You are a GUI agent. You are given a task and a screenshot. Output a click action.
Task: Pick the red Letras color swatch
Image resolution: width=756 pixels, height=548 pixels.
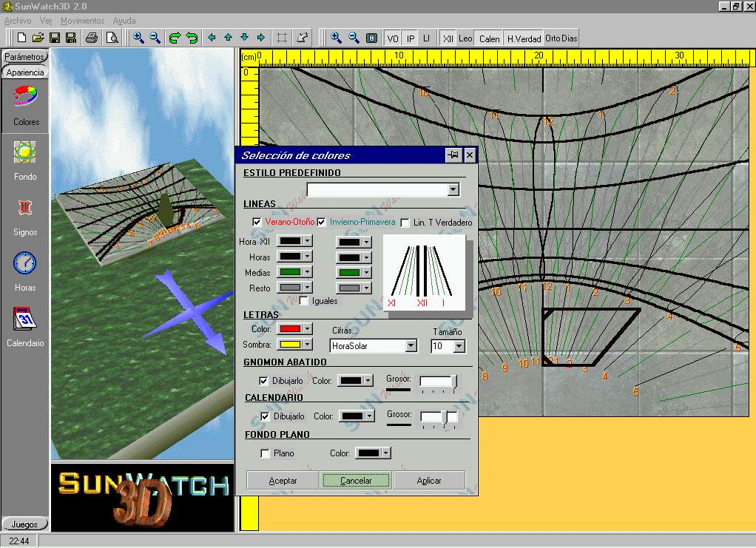(x=289, y=329)
